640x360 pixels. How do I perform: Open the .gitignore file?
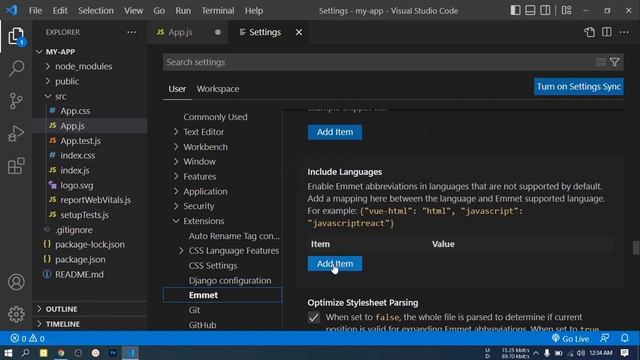[73, 230]
